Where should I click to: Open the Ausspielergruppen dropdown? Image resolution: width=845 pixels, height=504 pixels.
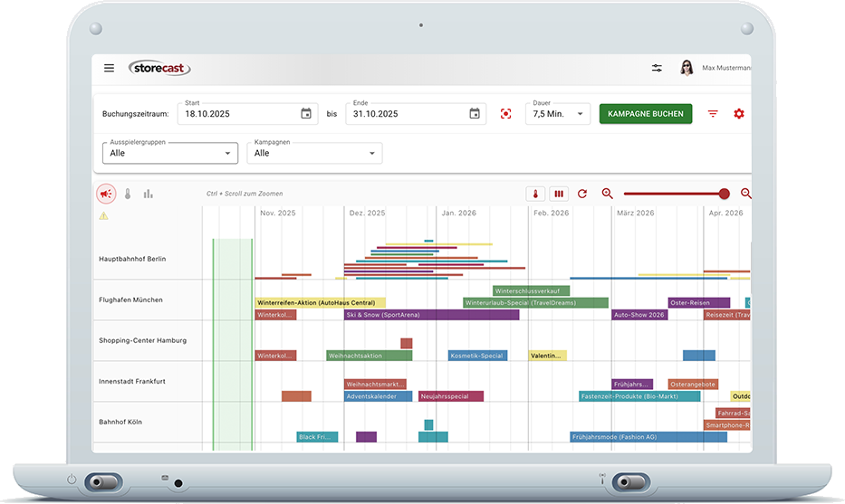[169, 153]
